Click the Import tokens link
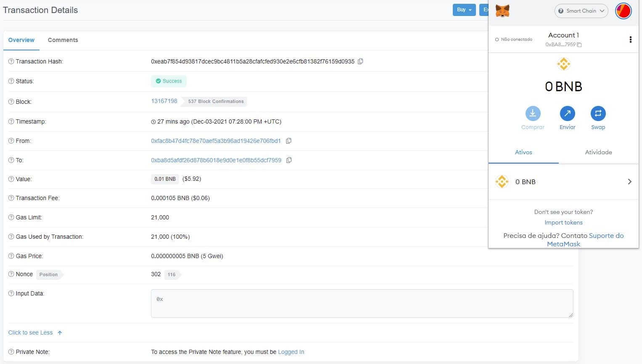Image resolution: width=642 pixels, height=364 pixels. point(563,222)
